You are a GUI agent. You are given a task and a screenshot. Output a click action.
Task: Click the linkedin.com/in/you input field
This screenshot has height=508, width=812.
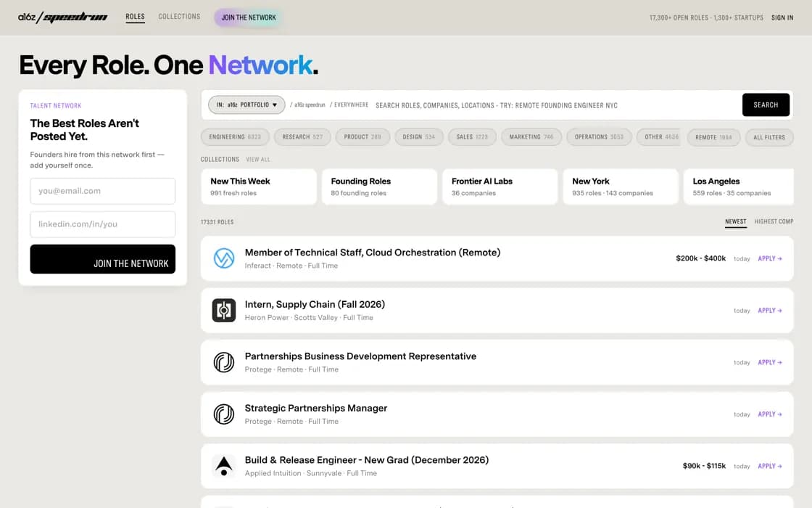[x=102, y=224]
